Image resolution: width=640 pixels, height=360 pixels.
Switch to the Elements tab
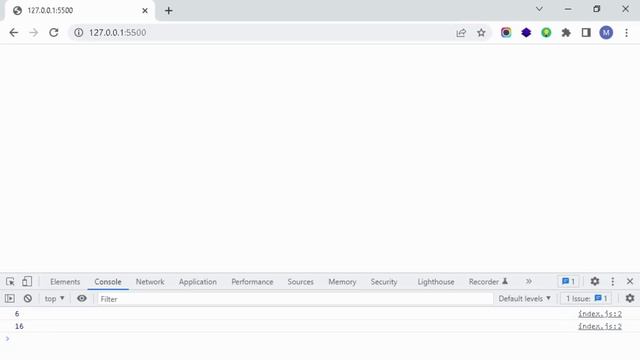tap(65, 282)
